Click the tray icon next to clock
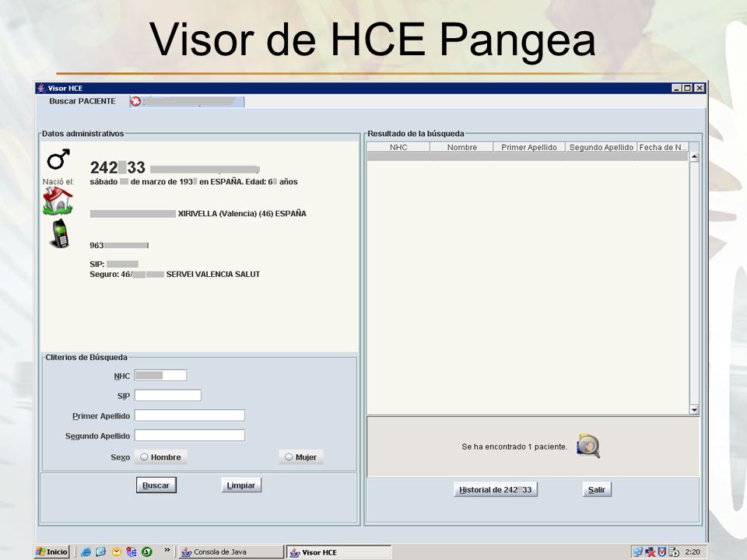This screenshot has width=747, height=560. pos(674,552)
